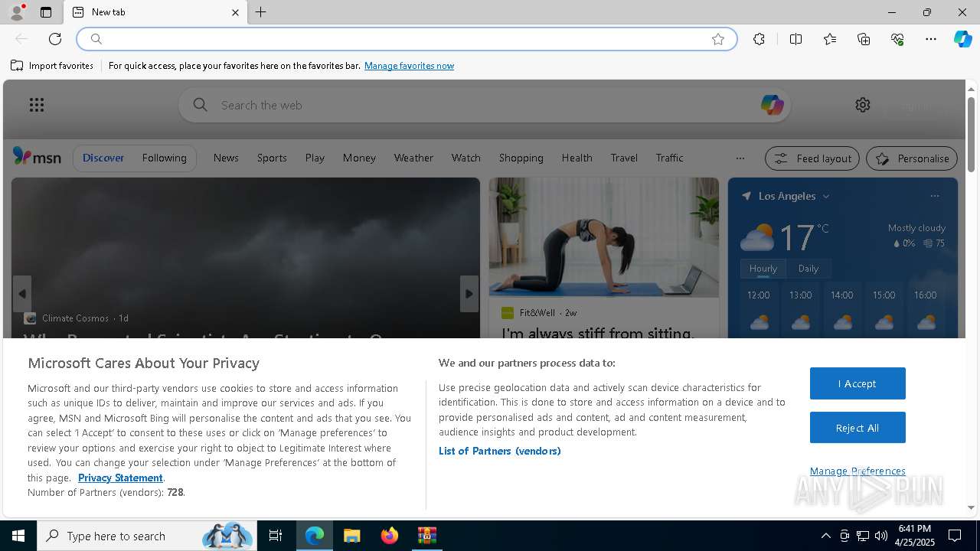The width and height of the screenshot is (980, 551).
Task: Open the Collections icon
Action: point(864,39)
